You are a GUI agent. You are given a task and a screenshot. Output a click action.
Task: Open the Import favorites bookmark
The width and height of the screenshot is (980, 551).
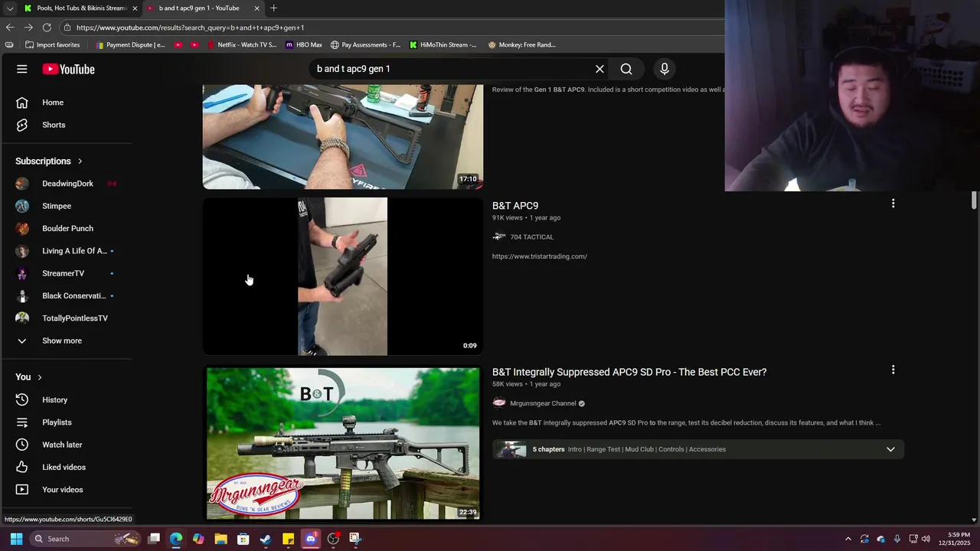click(52, 44)
